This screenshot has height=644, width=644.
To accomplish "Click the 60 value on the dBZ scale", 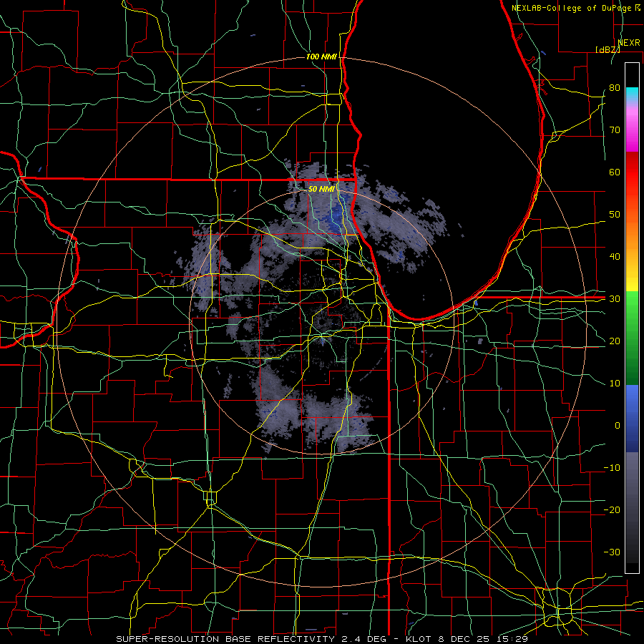I will pos(615,172).
